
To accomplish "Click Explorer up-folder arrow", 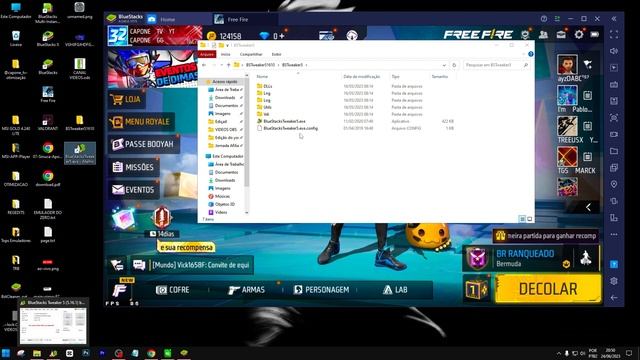I will coord(229,65).
